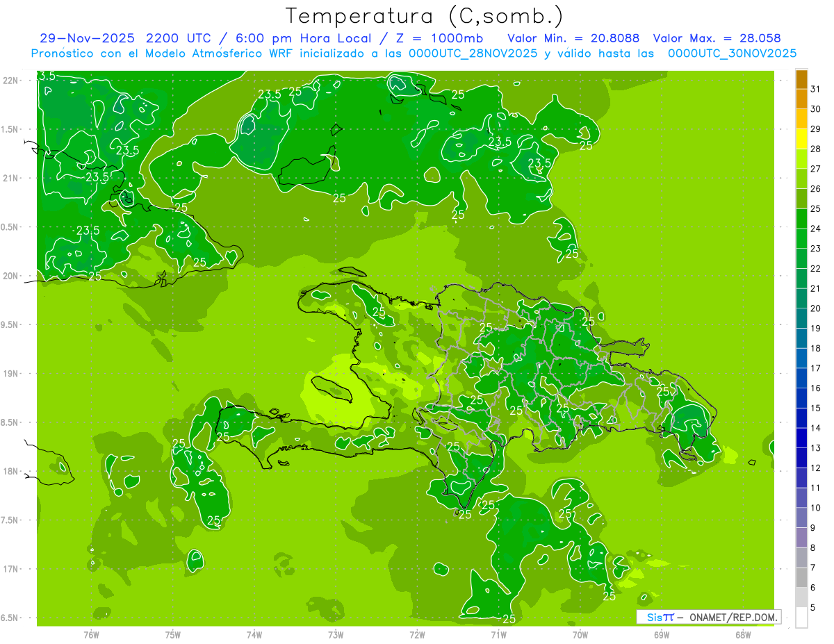Click the '13' label on the color scale

click(816, 448)
